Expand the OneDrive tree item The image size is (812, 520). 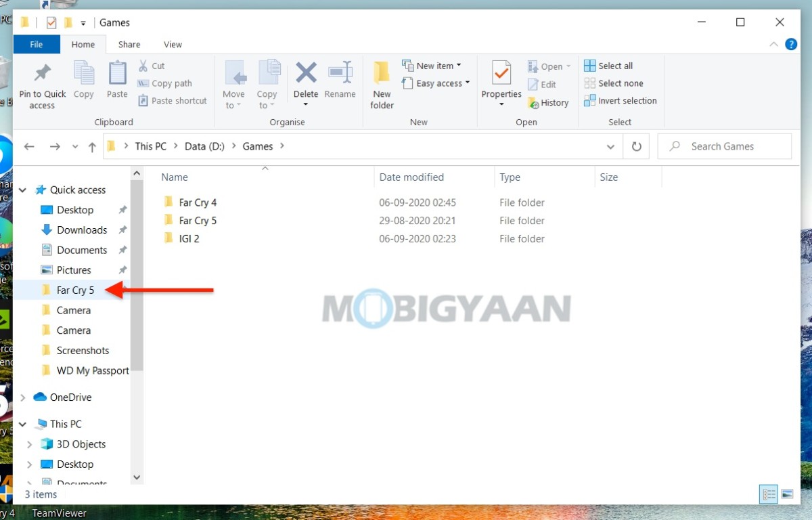(x=22, y=397)
